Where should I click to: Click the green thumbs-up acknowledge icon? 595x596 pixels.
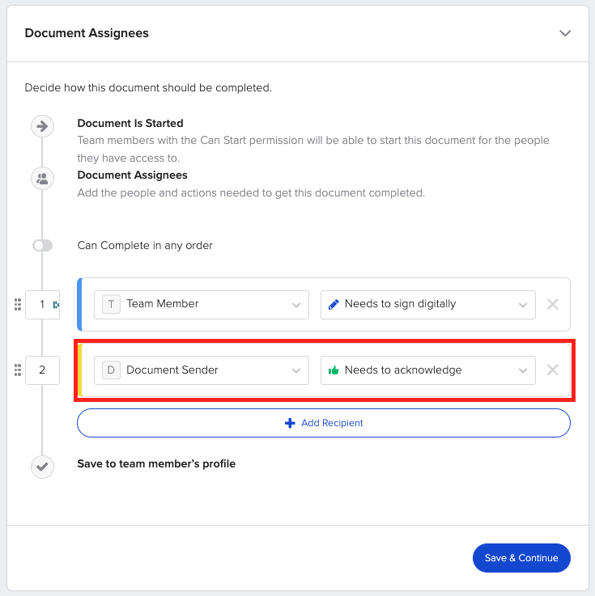tap(333, 370)
